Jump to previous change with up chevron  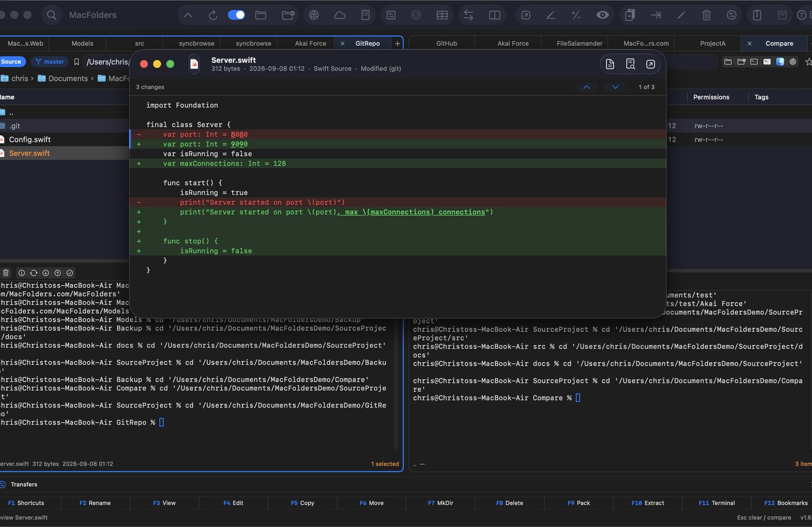[x=586, y=87]
